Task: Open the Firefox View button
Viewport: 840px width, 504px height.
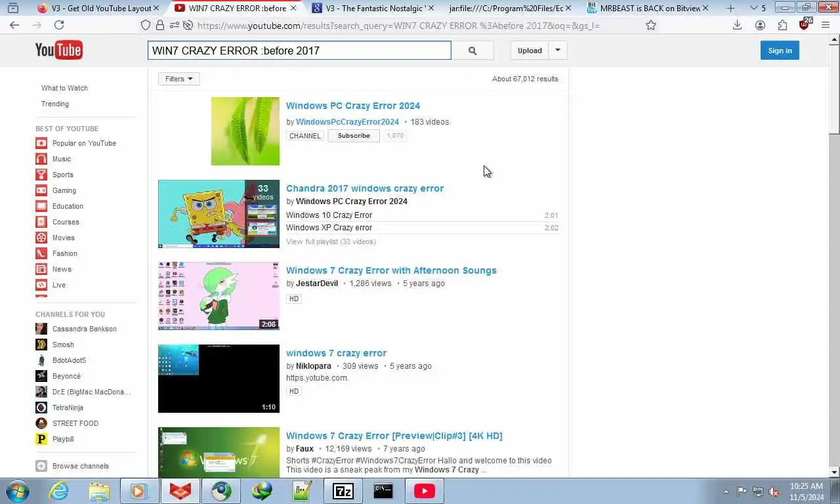Action: [13, 8]
